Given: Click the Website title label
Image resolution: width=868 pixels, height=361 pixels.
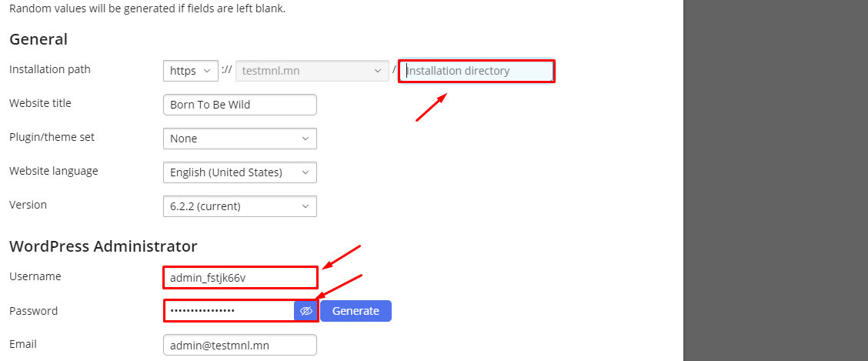Looking at the screenshot, I should point(41,103).
